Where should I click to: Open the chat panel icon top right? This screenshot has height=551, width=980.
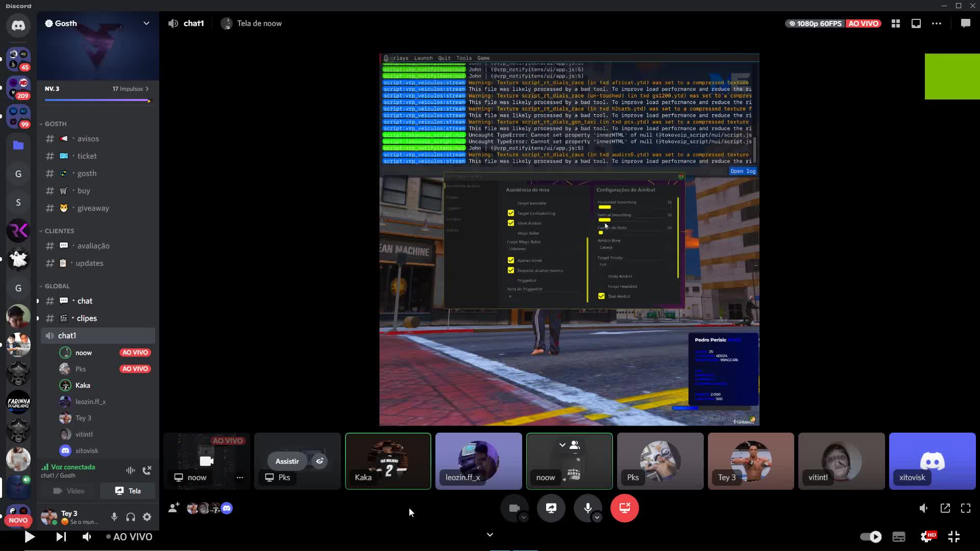tap(965, 23)
